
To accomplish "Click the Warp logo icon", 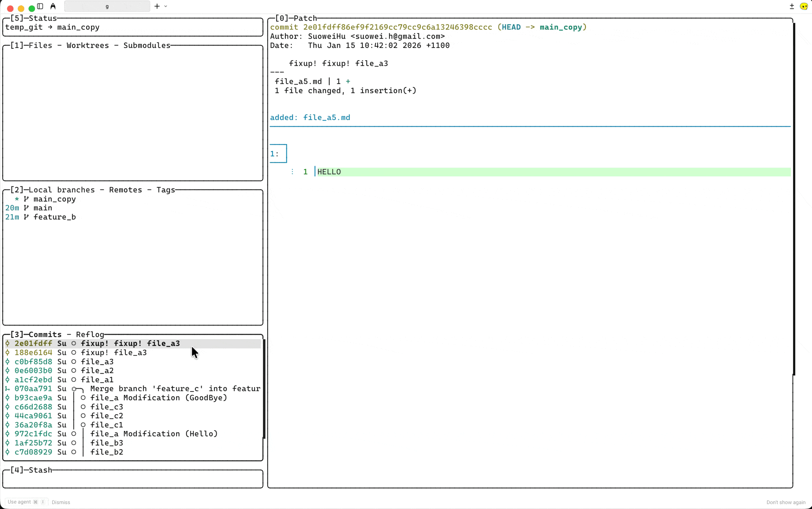I will tap(53, 6).
